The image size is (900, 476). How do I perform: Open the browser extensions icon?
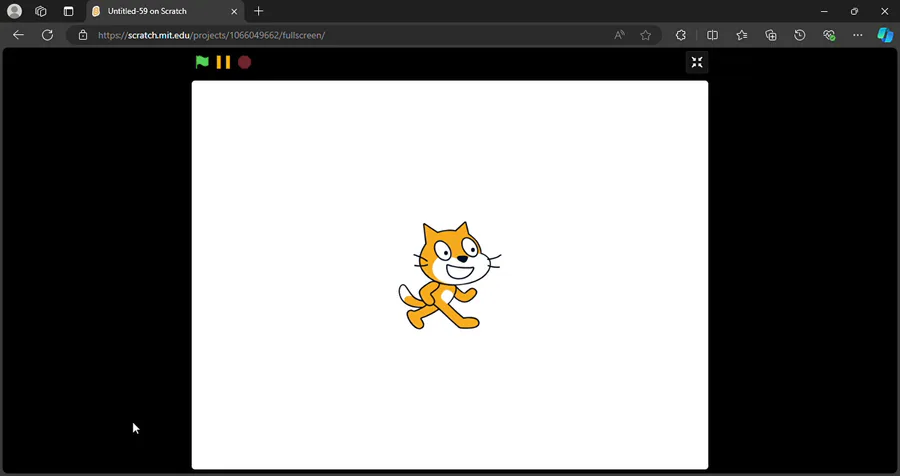pyautogui.click(x=681, y=35)
